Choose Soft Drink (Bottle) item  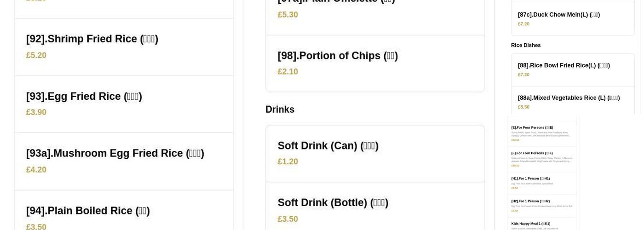(x=333, y=203)
